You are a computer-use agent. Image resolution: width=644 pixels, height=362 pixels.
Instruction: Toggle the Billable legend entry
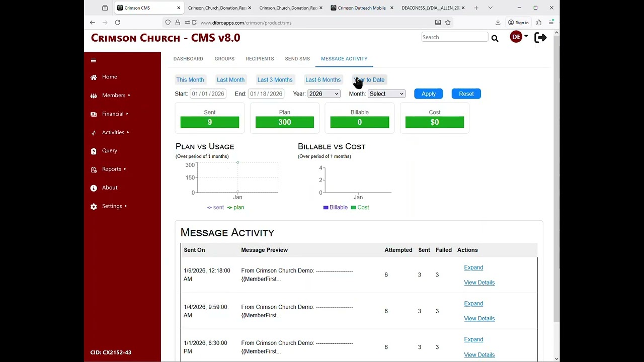click(x=335, y=208)
